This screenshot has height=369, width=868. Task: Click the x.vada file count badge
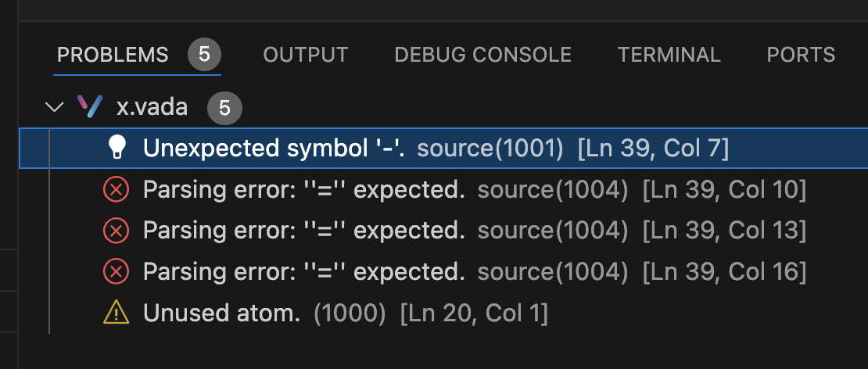(224, 107)
